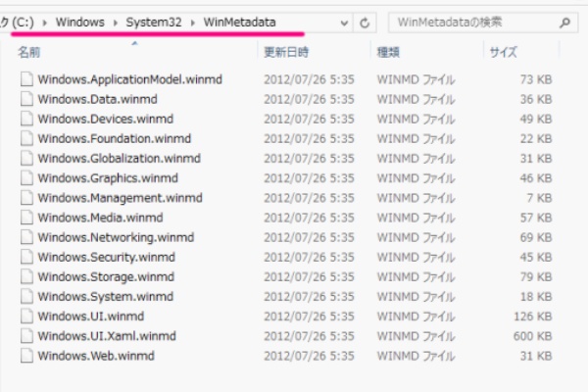
Task: Click the Windows.Storage.winmd file icon
Action: click(x=26, y=276)
